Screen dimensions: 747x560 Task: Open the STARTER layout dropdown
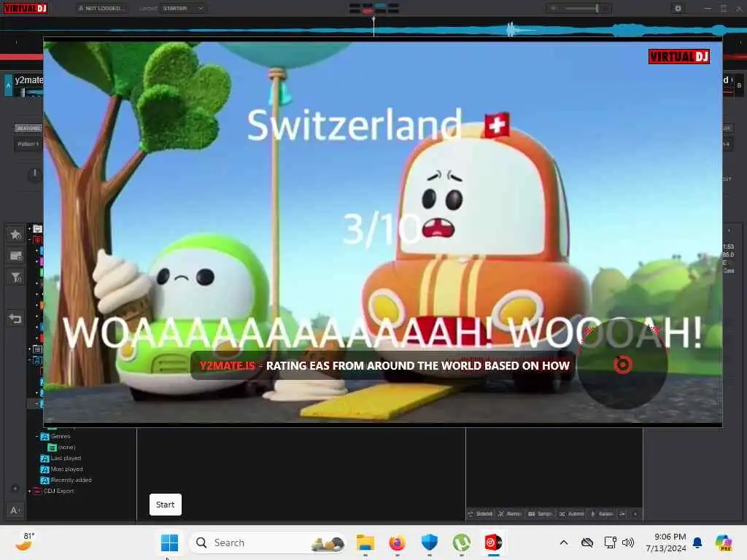coord(183,9)
